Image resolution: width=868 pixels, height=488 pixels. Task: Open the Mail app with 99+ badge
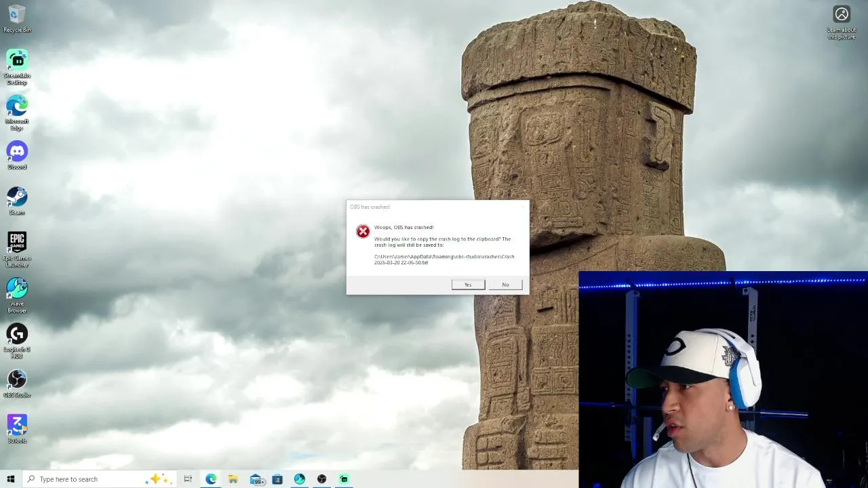point(256,479)
